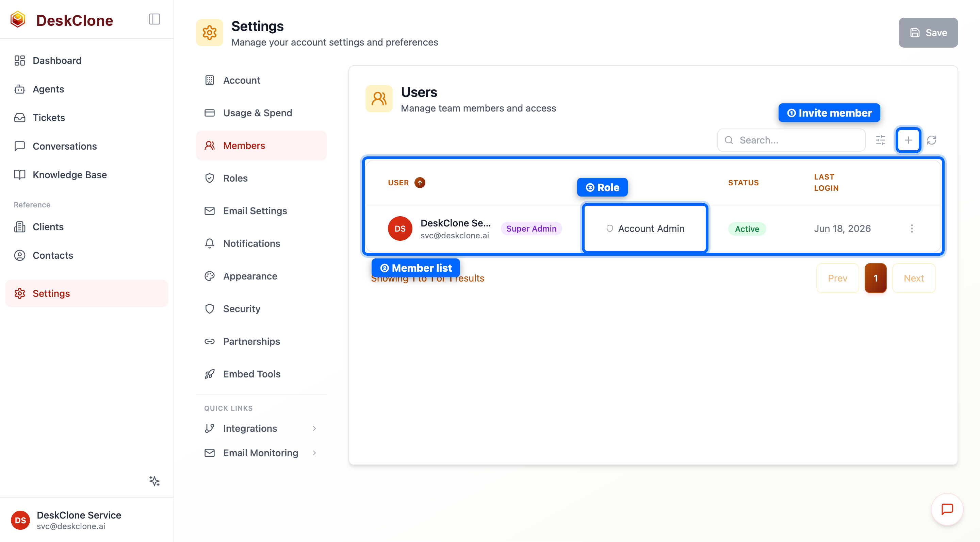Open the Account Admin role selector

coord(645,228)
